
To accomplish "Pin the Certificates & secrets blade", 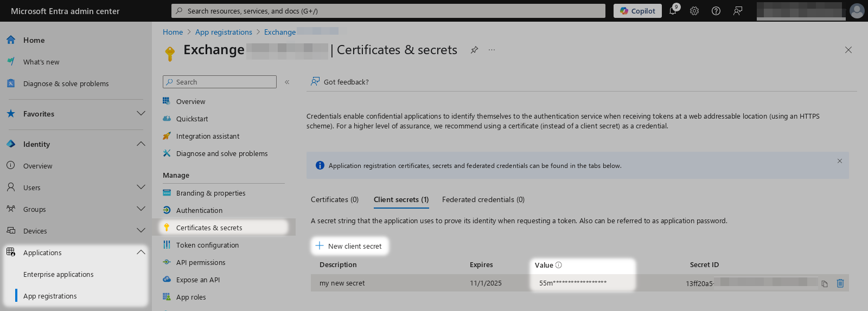I will click(474, 50).
